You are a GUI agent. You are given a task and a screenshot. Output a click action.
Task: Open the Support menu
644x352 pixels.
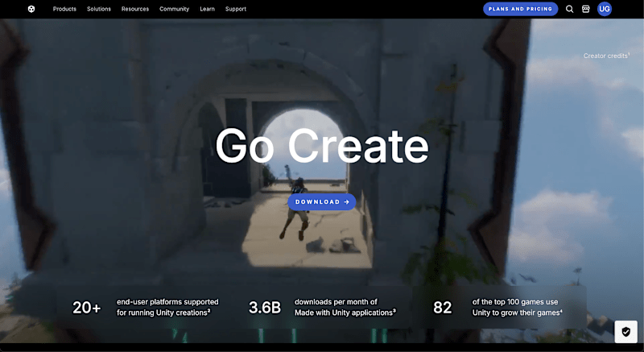click(236, 9)
